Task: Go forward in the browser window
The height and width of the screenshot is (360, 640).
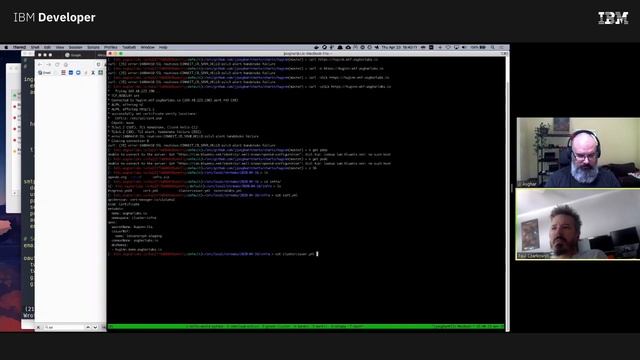Action: coord(49,64)
